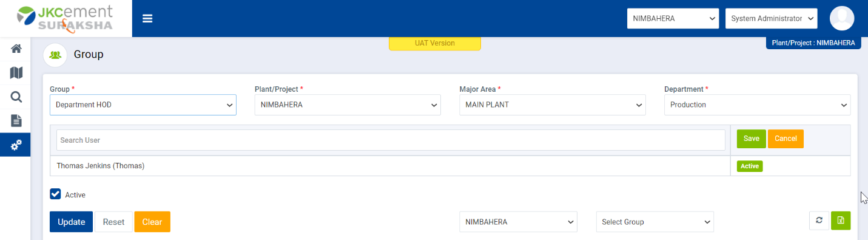This screenshot has height=240, width=868.
Task: Click the Group page icon
Action: (55, 55)
